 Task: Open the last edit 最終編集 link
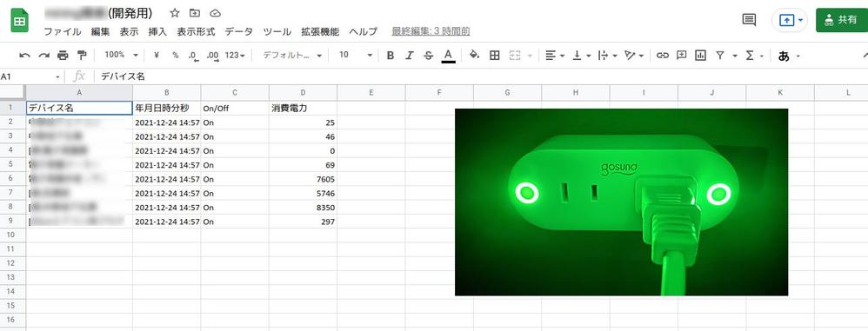pos(431,31)
